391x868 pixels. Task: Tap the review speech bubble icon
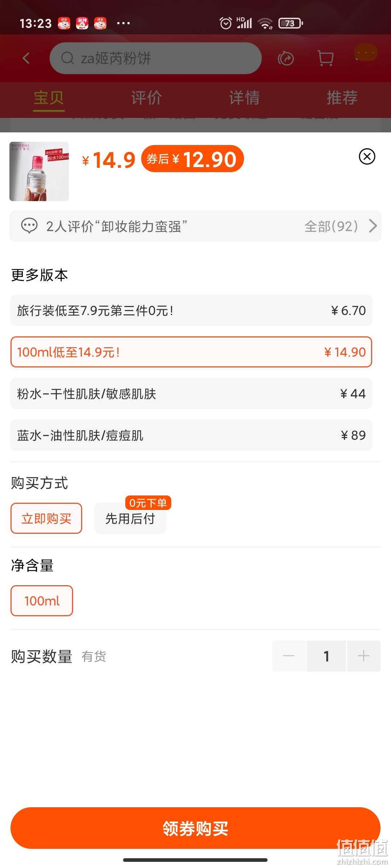click(29, 226)
